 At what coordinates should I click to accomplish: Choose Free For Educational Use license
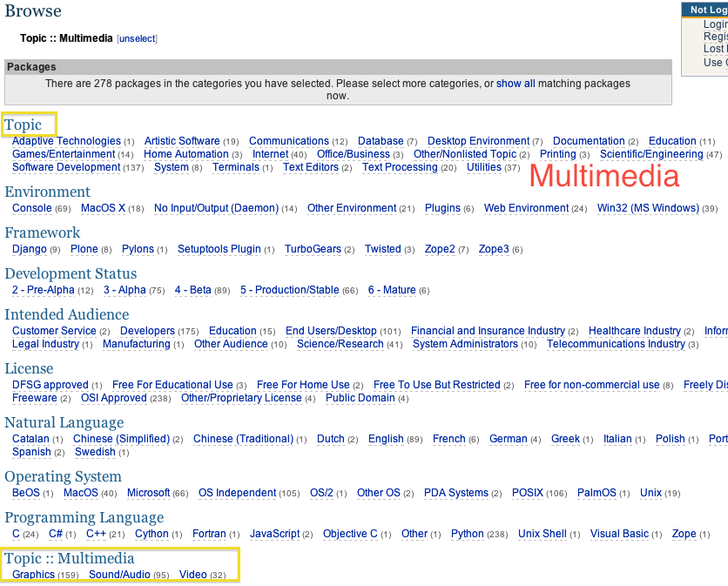172,385
